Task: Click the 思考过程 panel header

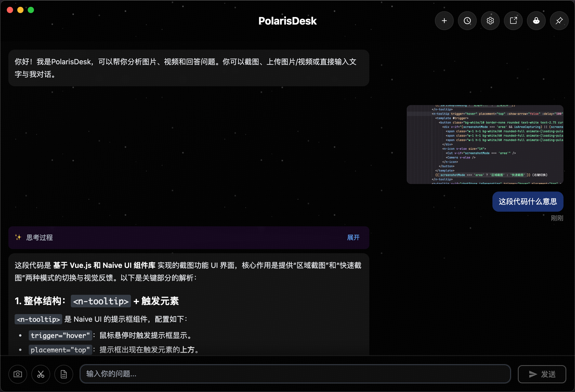Action: coord(189,237)
